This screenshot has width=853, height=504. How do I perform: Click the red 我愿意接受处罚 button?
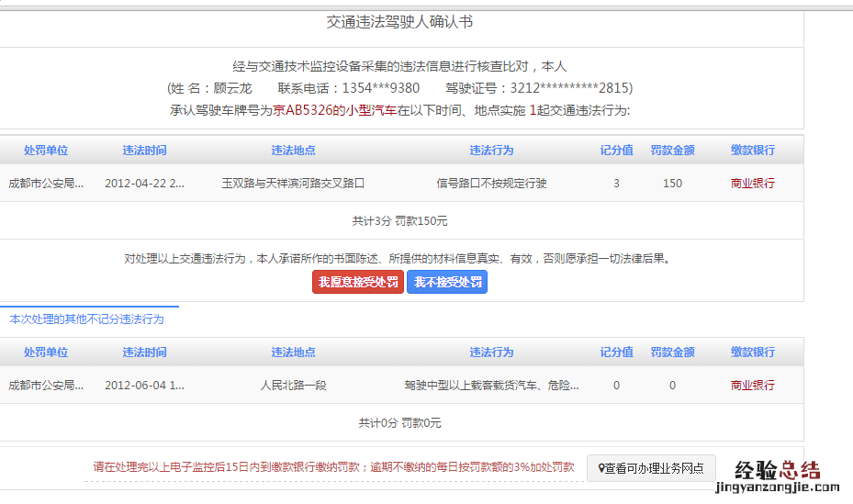point(358,282)
